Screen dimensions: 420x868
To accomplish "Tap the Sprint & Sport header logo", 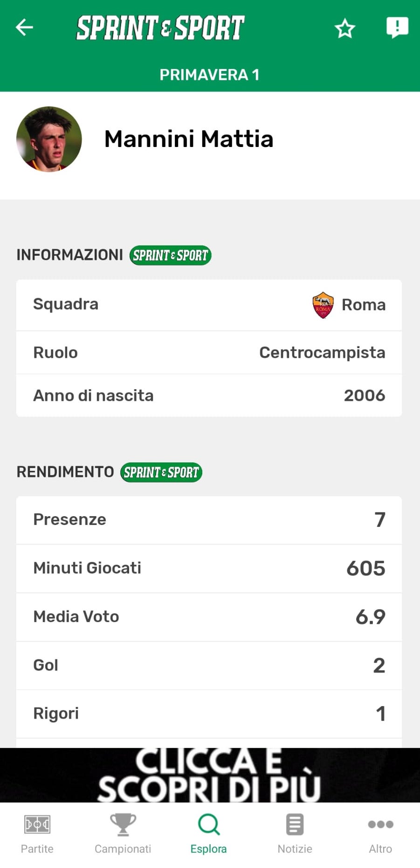I will pos(160,28).
